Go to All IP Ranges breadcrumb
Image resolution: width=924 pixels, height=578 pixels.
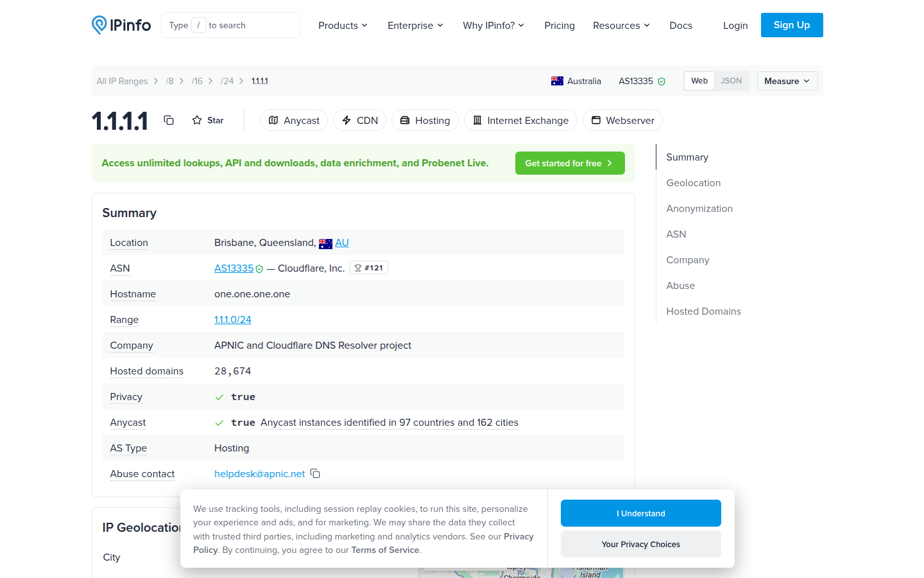click(x=122, y=81)
